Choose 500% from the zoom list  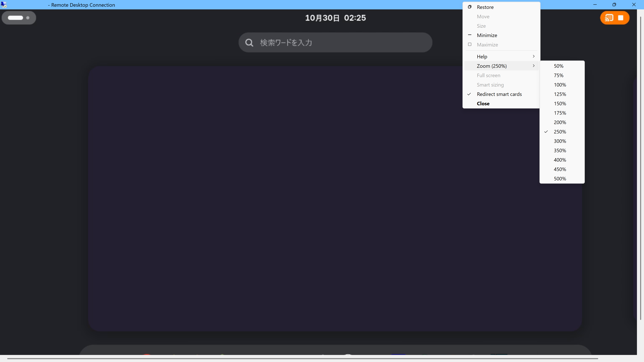click(x=560, y=179)
